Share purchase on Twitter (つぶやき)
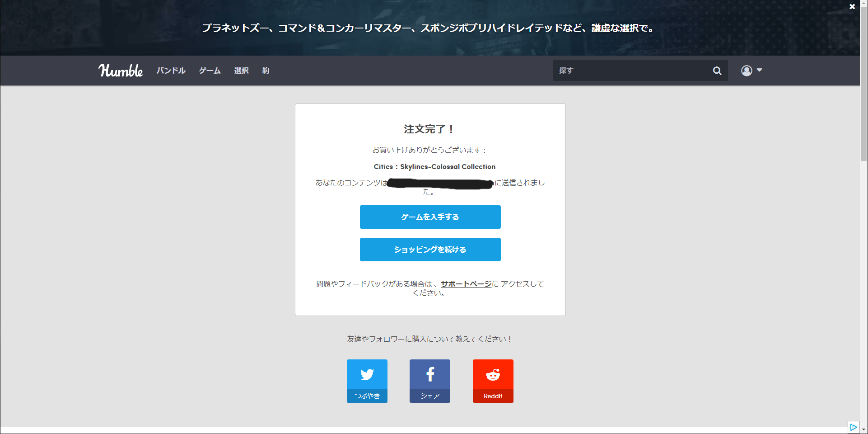Image resolution: width=868 pixels, height=434 pixels. click(367, 381)
